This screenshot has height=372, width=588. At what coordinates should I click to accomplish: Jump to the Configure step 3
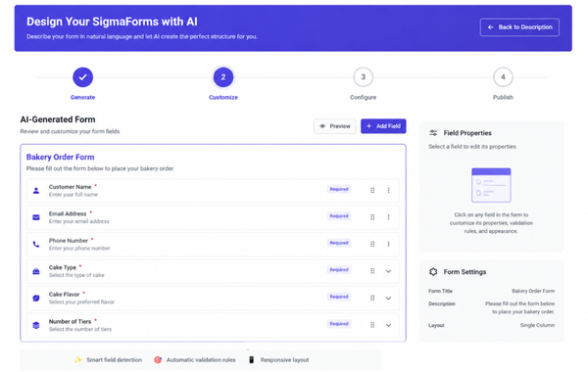(363, 77)
